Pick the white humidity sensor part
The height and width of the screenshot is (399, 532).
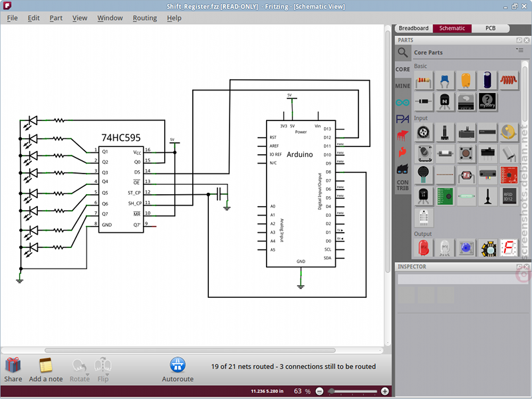pos(424,218)
